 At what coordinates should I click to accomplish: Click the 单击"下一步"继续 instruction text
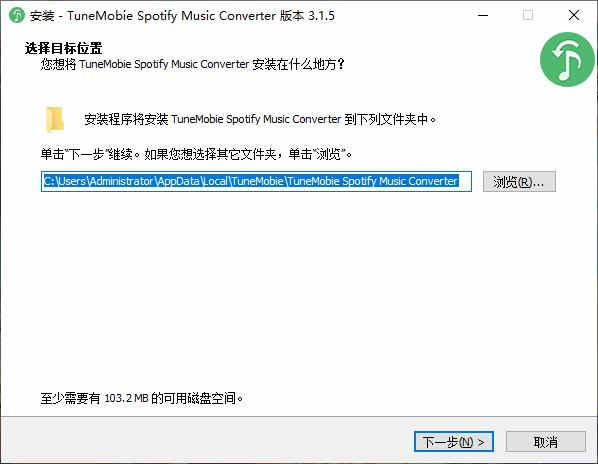point(196,154)
